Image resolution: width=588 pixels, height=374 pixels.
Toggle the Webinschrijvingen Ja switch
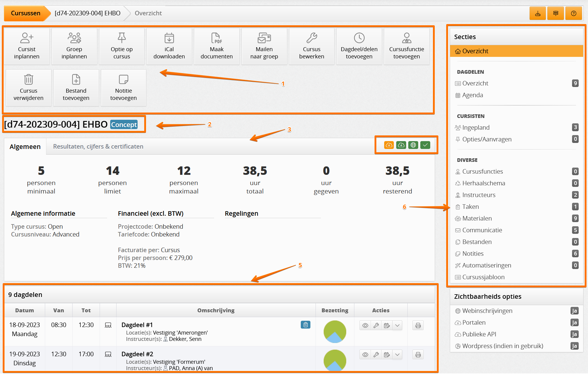(574, 311)
